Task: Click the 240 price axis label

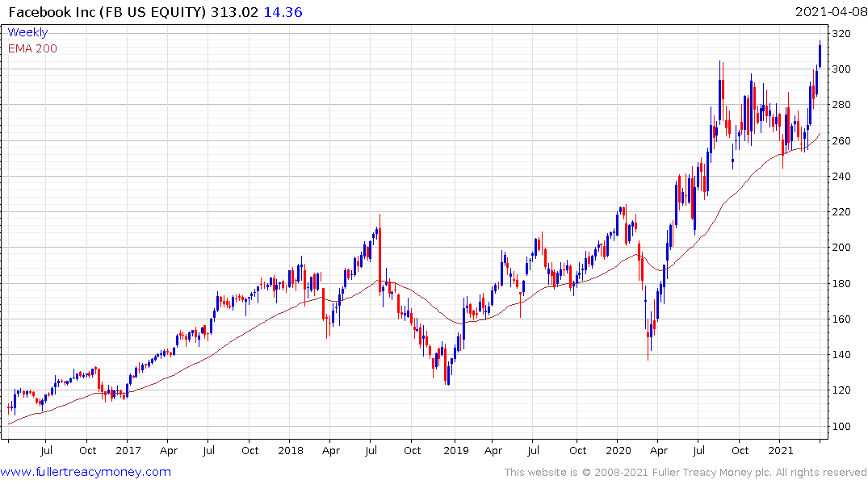Action: (841, 177)
